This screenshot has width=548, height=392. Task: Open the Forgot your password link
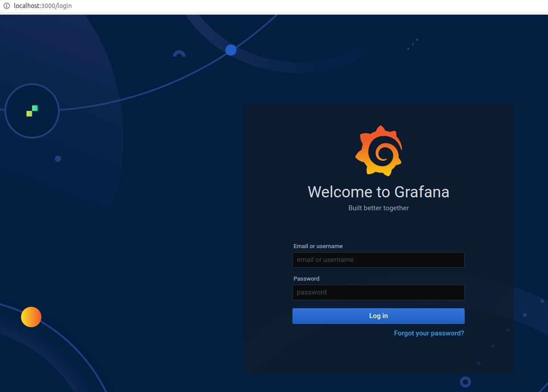point(429,333)
